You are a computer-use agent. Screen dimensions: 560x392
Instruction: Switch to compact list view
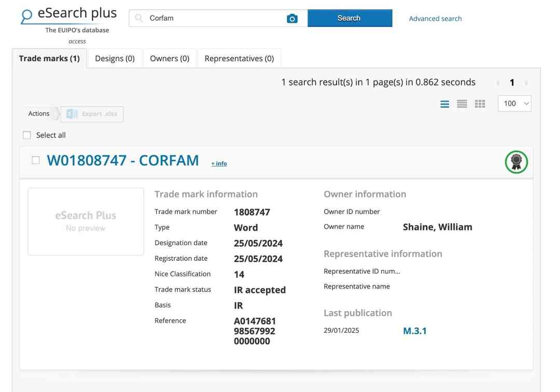462,104
